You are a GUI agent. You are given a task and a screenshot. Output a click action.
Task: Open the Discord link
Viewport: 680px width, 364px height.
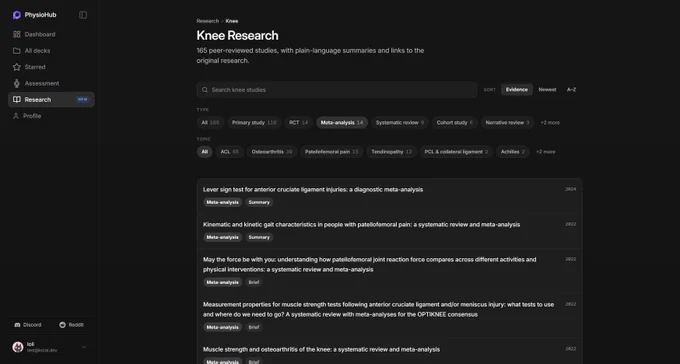pos(28,325)
